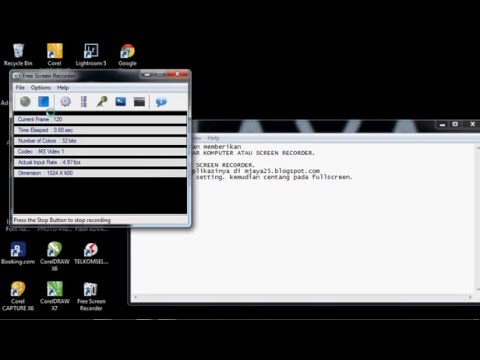Click the Number of Colors : 32 bits row
Image resolution: width=480 pixels, height=360 pixels.
[100, 141]
